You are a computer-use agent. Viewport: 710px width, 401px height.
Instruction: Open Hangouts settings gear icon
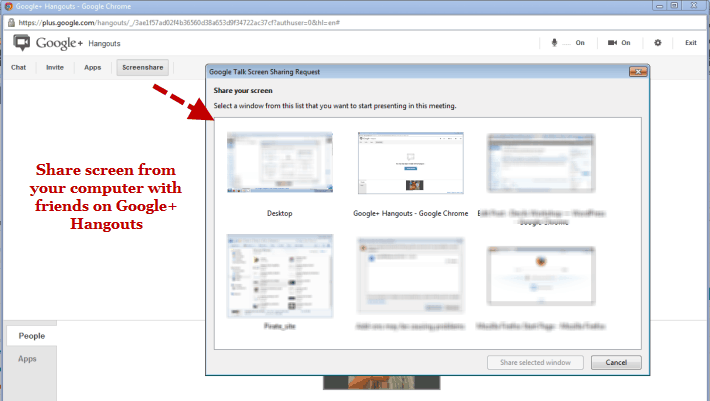coord(657,43)
